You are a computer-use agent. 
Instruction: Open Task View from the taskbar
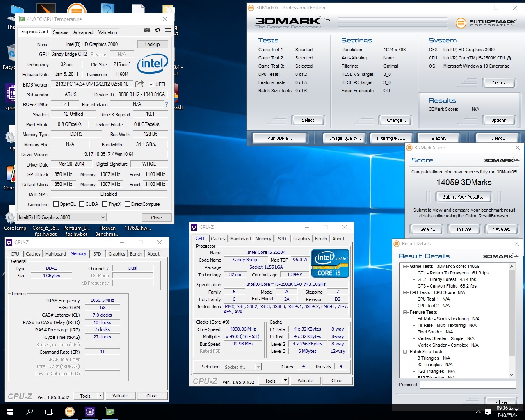(x=49, y=411)
